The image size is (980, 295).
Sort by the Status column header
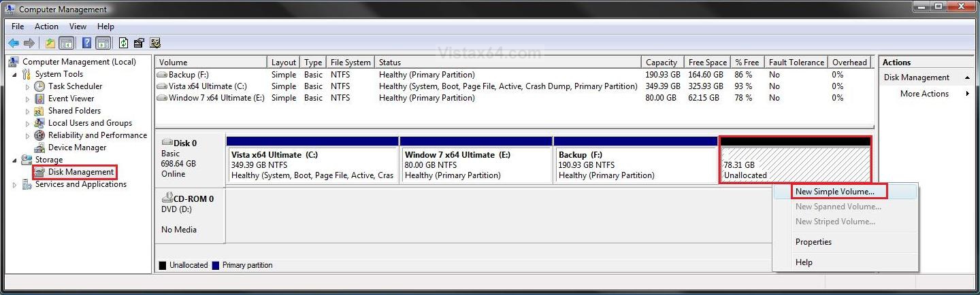pyautogui.click(x=508, y=63)
